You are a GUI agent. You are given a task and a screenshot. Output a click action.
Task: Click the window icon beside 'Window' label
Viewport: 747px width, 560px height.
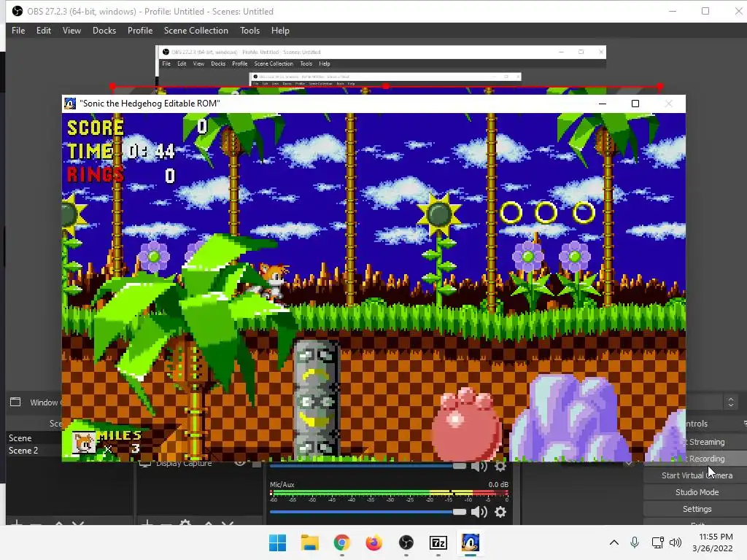tap(15, 402)
